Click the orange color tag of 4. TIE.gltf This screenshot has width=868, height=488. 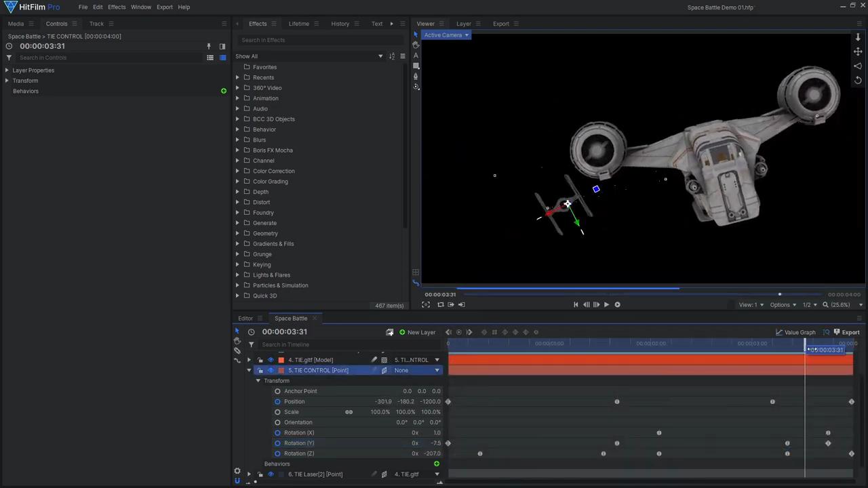tap(281, 360)
